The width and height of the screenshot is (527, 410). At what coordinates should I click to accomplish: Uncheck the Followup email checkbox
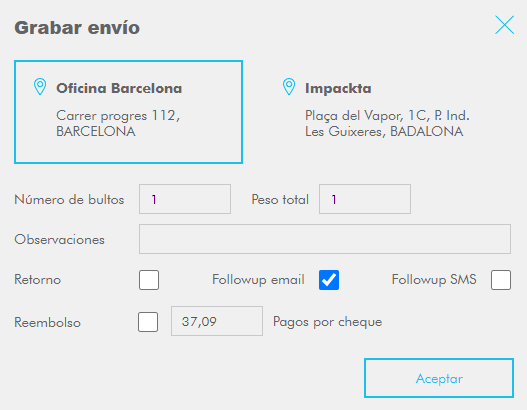(329, 280)
